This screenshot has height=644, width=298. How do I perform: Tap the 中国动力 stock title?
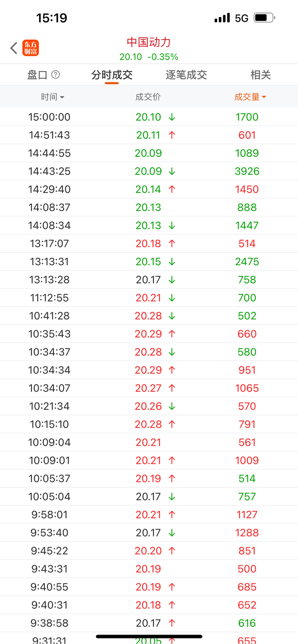pyautogui.click(x=149, y=42)
